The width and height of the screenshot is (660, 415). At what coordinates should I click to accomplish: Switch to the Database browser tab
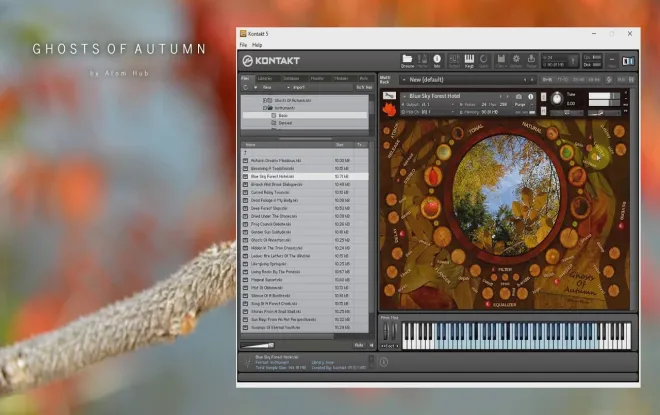[x=291, y=78]
